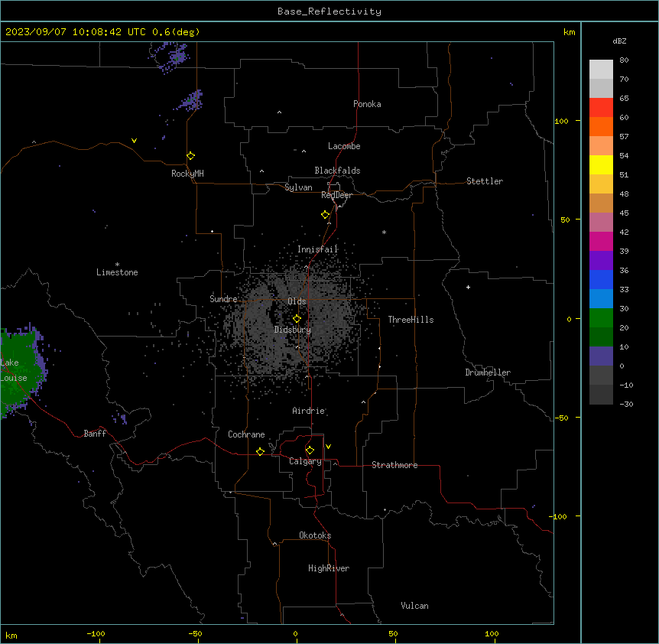
Task: Click the blue 36 dBZ color swatch
Action: [601, 279]
